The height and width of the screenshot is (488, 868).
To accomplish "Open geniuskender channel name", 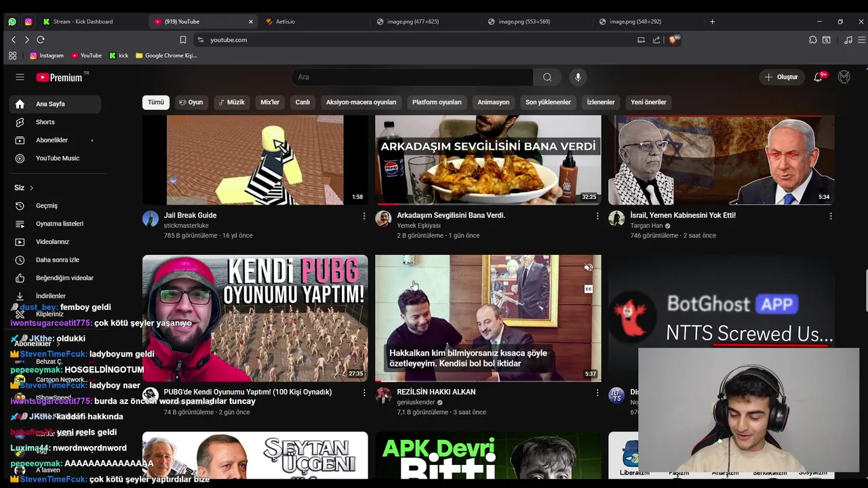I will click(416, 402).
